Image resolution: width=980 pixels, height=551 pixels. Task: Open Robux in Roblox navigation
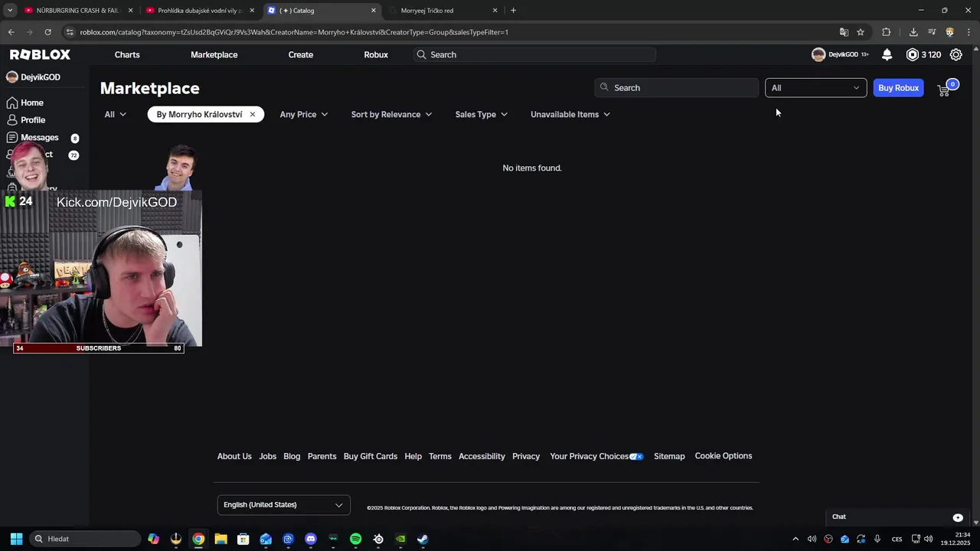click(x=376, y=54)
